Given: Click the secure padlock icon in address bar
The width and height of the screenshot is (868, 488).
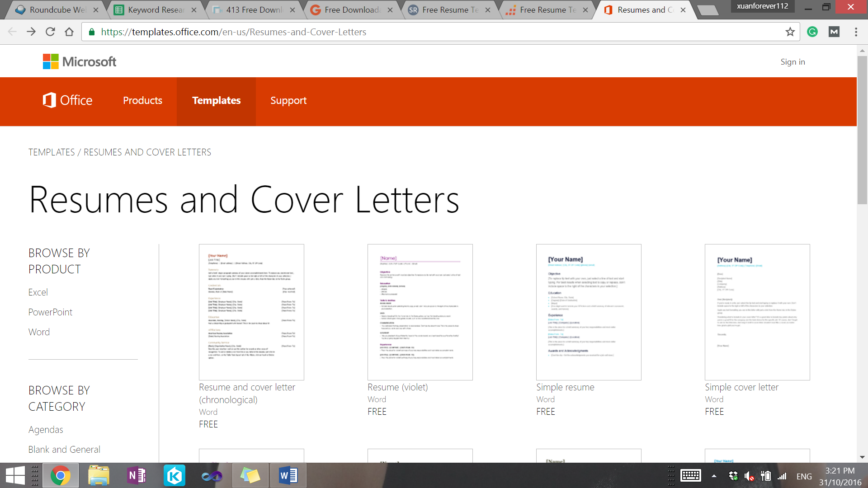Looking at the screenshot, I should [x=92, y=32].
